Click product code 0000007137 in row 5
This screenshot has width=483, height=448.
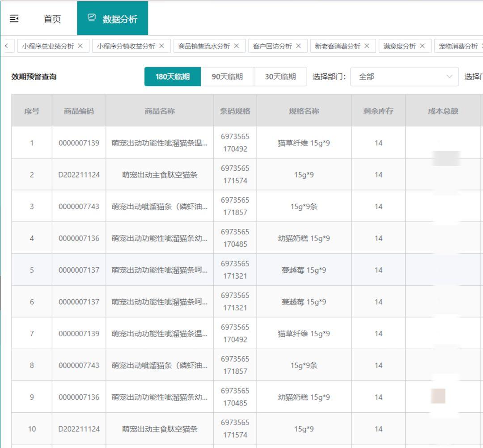tap(79, 270)
